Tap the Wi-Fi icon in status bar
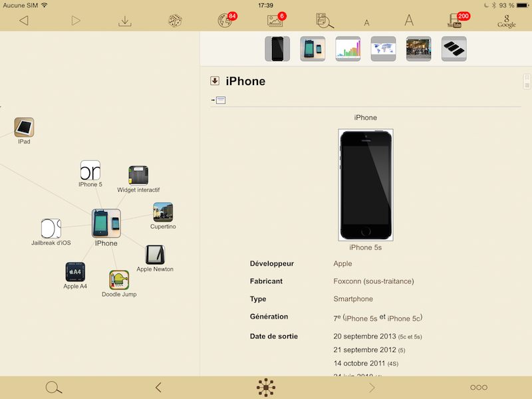The image size is (532, 399). (44, 5)
